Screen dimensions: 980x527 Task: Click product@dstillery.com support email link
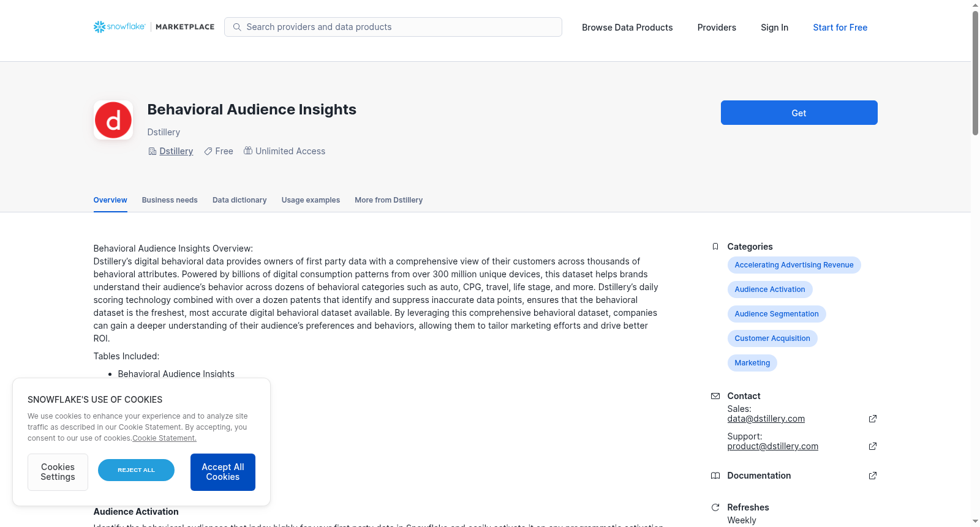click(x=772, y=446)
